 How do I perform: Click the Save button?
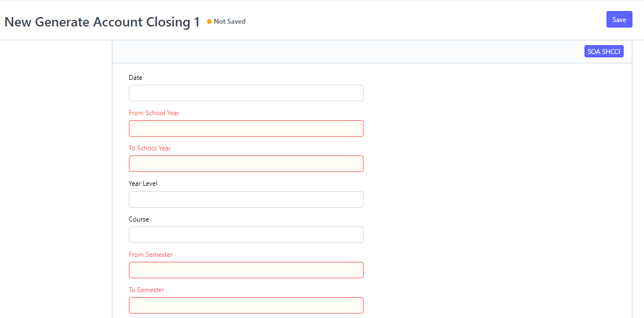(x=619, y=20)
